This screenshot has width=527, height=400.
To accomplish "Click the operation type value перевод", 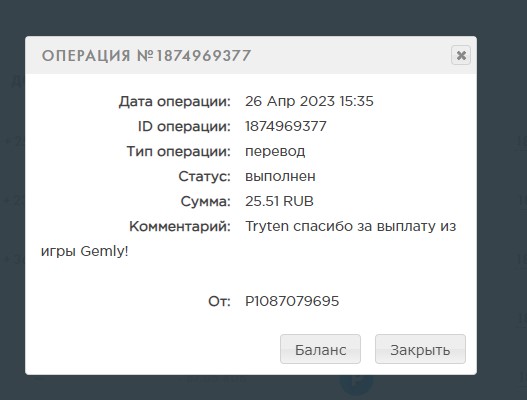I will (275, 152).
